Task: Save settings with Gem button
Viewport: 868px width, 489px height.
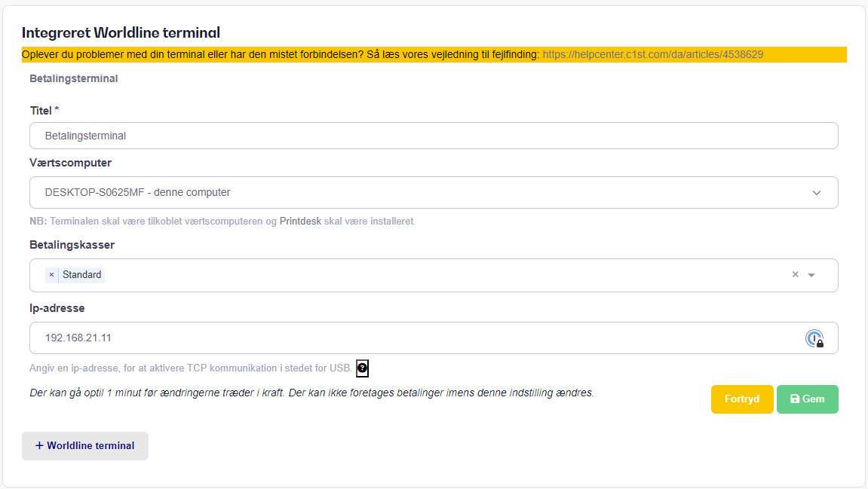Action: coord(807,399)
